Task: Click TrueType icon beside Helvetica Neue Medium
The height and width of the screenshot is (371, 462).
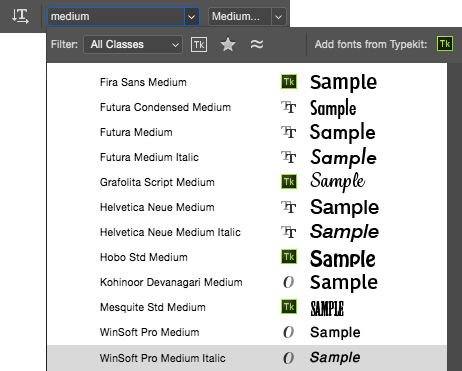Action: (x=289, y=207)
